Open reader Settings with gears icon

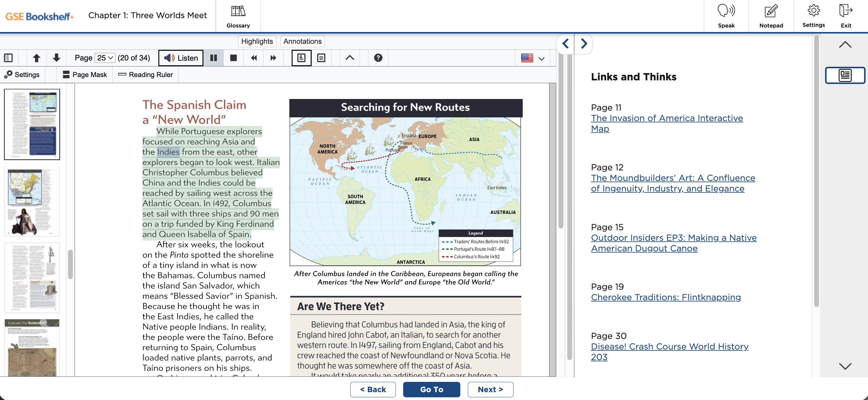[x=22, y=75]
